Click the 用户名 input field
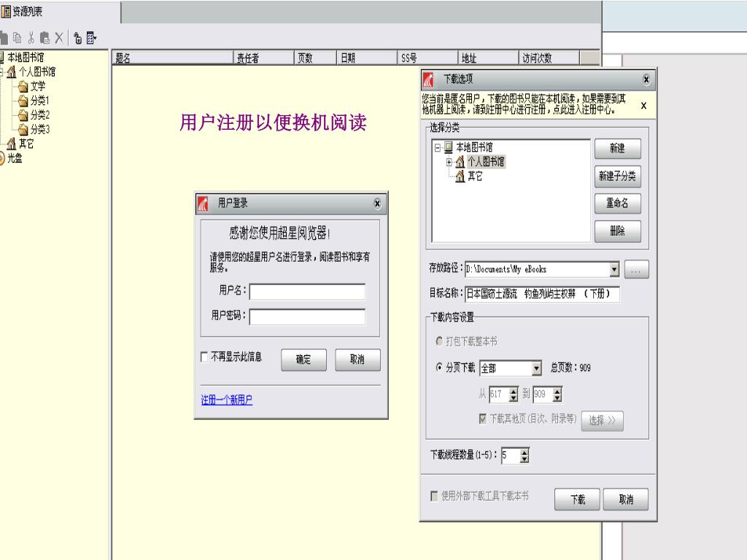The image size is (747, 560). pos(307,292)
